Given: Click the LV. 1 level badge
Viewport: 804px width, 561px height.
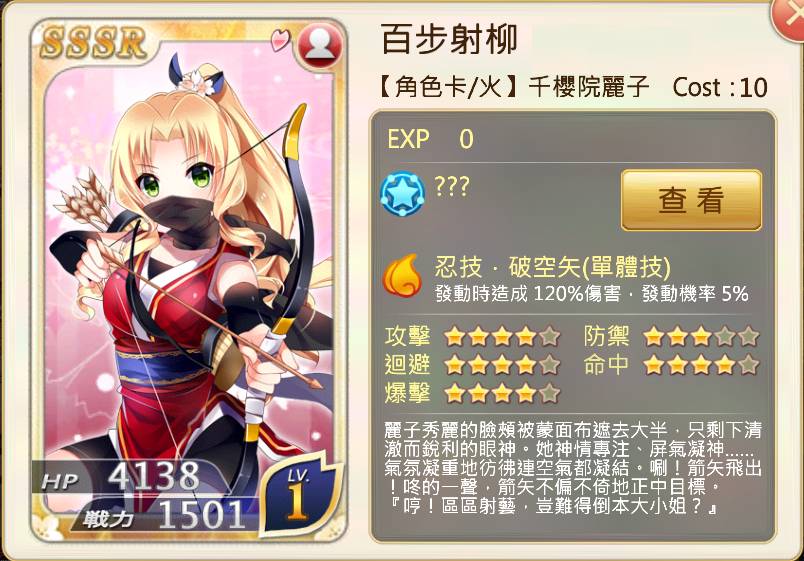Looking at the screenshot, I should [299, 495].
